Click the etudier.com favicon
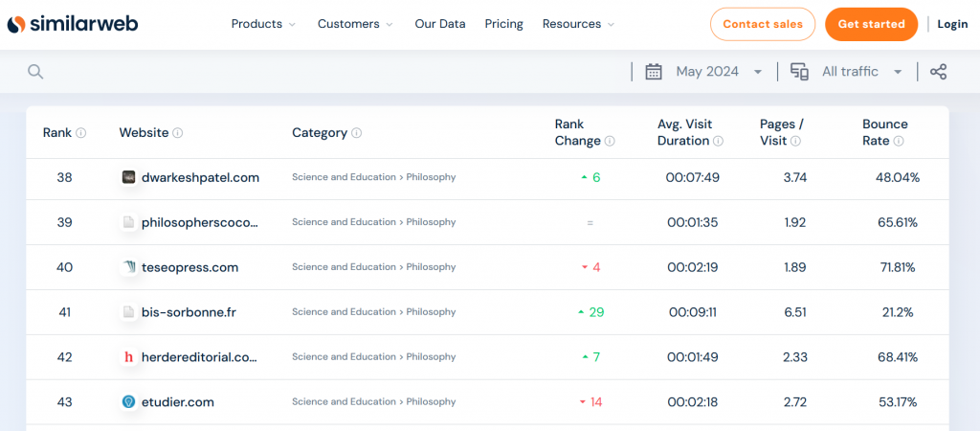Image resolution: width=980 pixels, height=431 pixels. point(129,402)
